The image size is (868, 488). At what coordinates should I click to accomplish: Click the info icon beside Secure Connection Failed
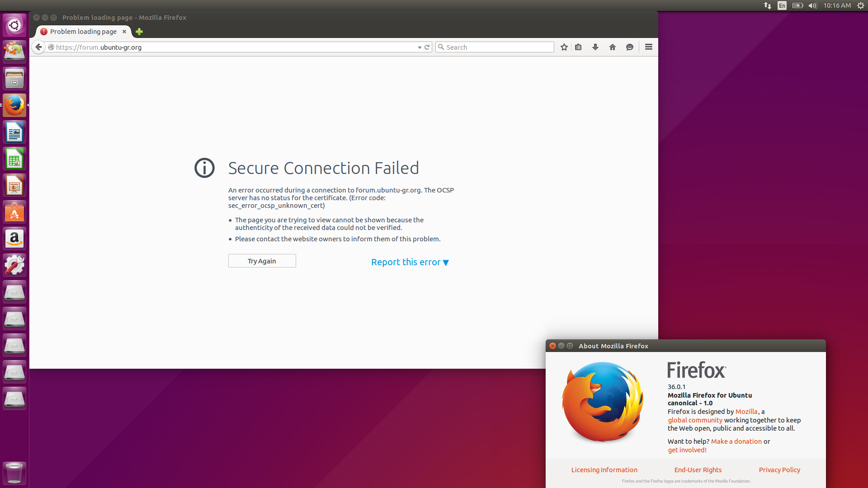tap(204, 168)
